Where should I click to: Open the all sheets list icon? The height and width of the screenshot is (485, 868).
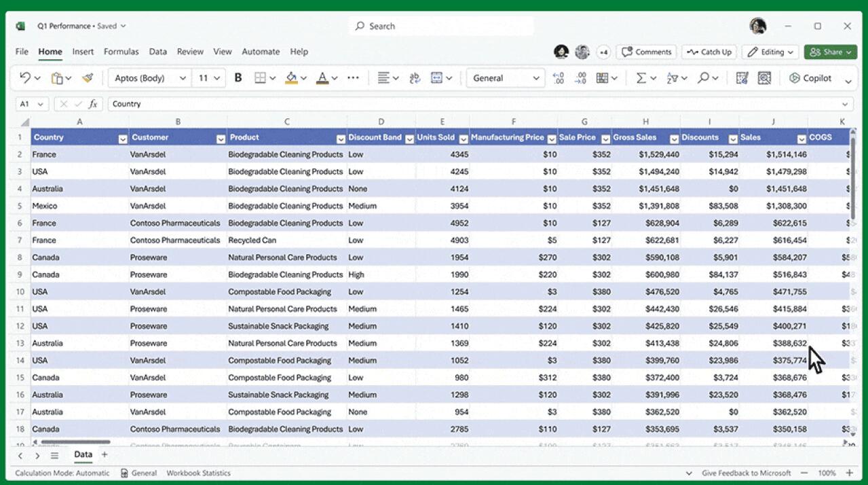pos(54,456)
